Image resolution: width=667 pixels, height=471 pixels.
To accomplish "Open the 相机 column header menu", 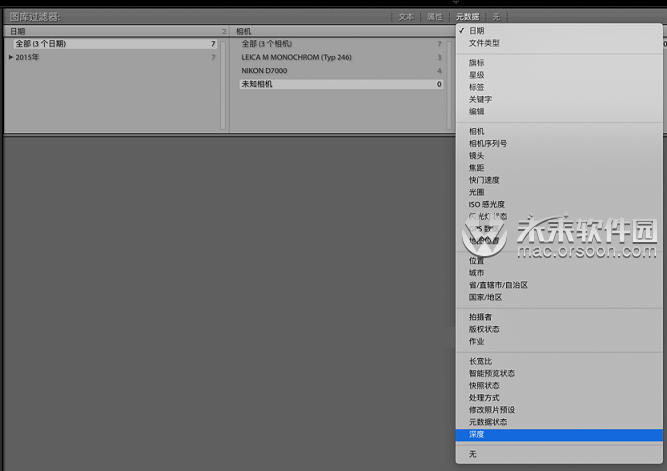I will click(x=243, y=31).
